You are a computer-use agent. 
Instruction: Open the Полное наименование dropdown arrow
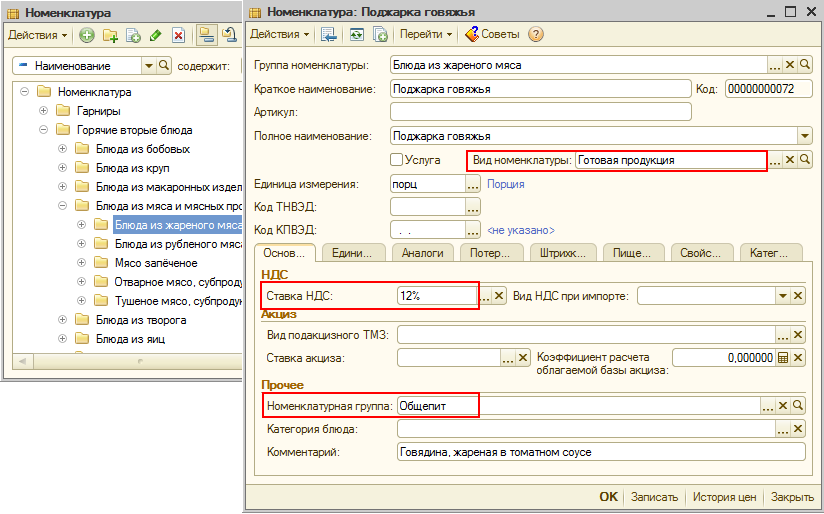(804, 136)
